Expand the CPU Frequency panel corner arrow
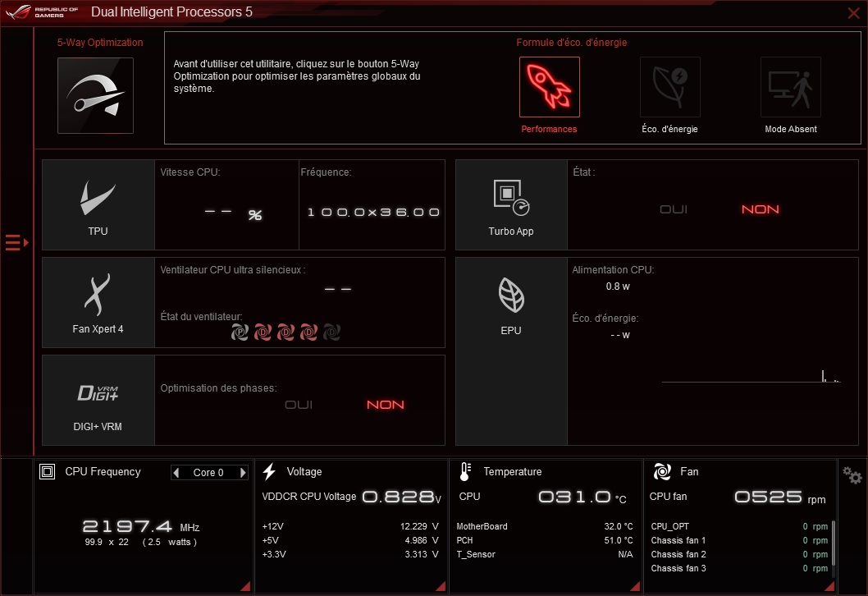This screenshot has width=868, height=596. tap(244, 585)
